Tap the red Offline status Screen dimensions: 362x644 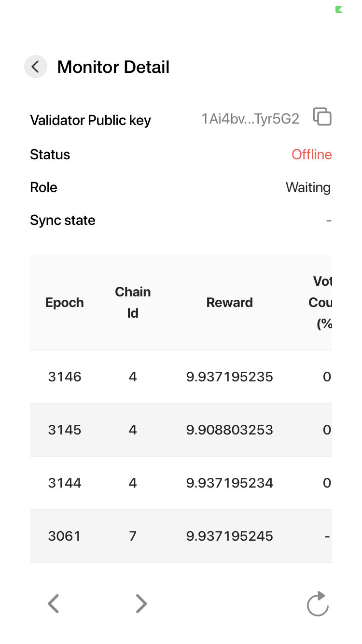[311, 154]
